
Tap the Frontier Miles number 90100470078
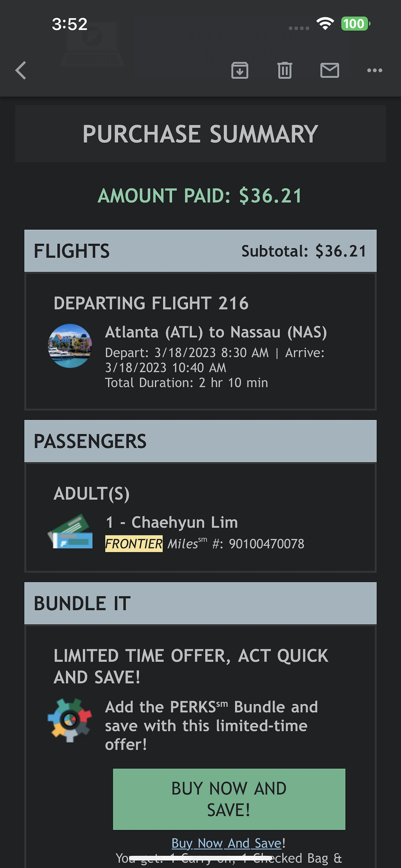pos(267,544)
